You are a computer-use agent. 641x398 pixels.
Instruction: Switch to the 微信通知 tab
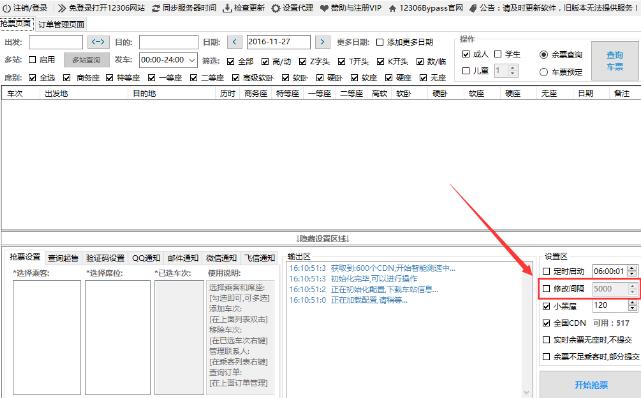221,258
